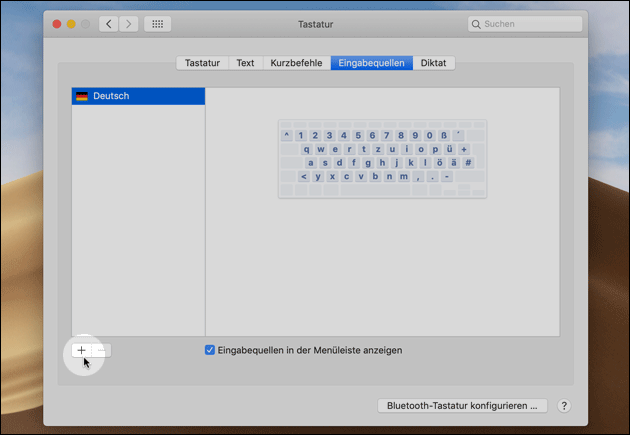Click the minus button to remove input source
The height and width of the screenshot is (435, 630).
[x=102, y=350]
